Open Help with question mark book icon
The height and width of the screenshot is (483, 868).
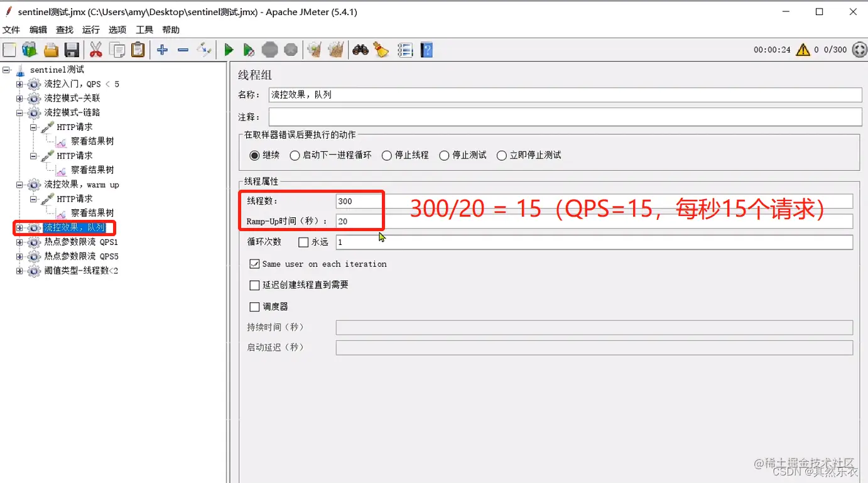[426, 50]
